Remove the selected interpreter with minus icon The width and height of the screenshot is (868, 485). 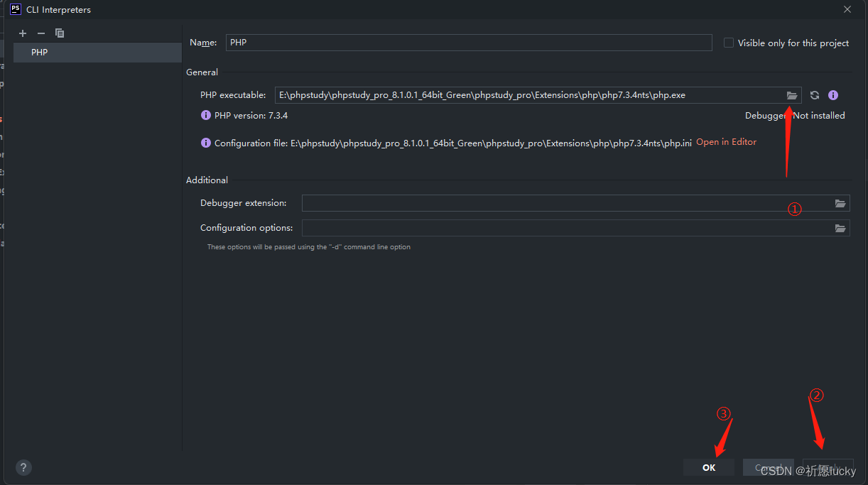point(41,33)
